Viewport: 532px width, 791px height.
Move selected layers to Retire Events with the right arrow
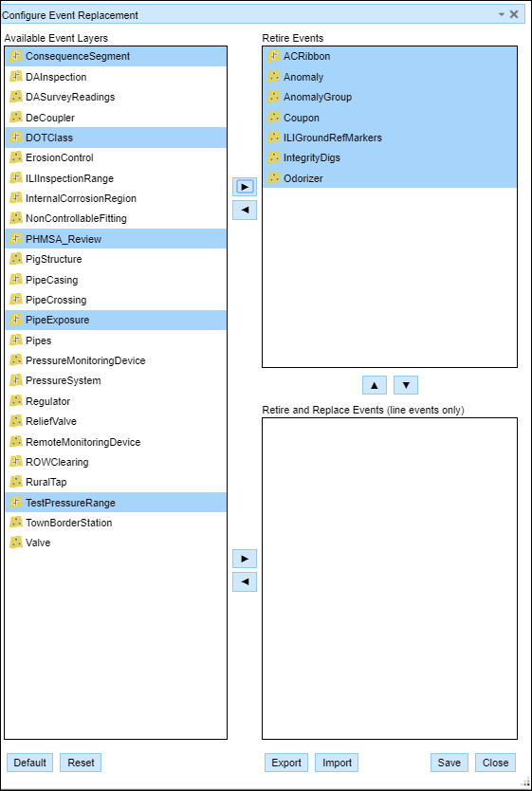[x=245, y=187]
